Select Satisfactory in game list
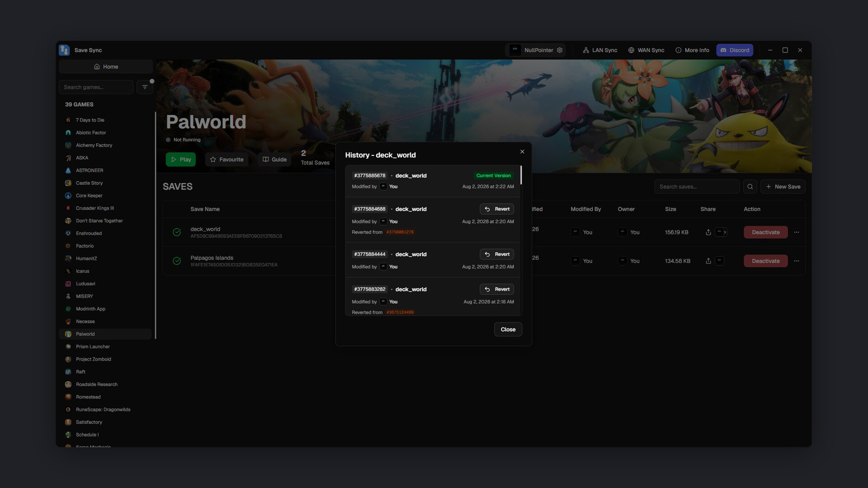868x488 pixels. point(105,422)
